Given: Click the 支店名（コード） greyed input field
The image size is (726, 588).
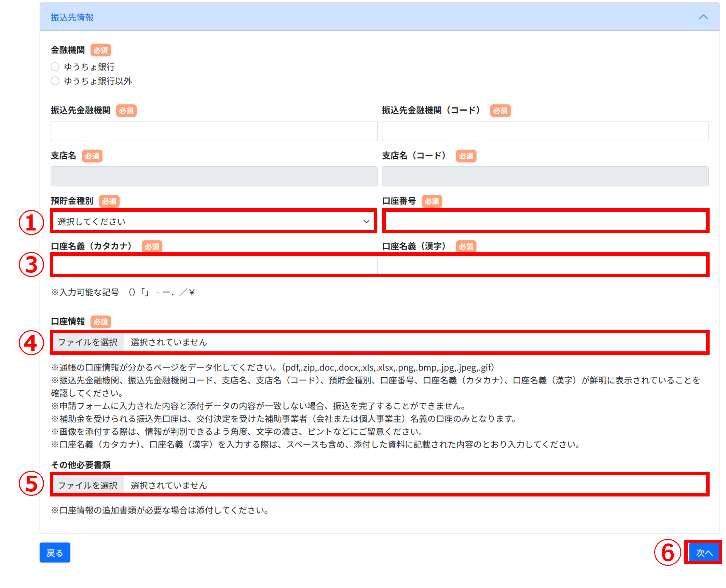Looking at the screenshot, I should pyautogui.click(x=545, y=176).
